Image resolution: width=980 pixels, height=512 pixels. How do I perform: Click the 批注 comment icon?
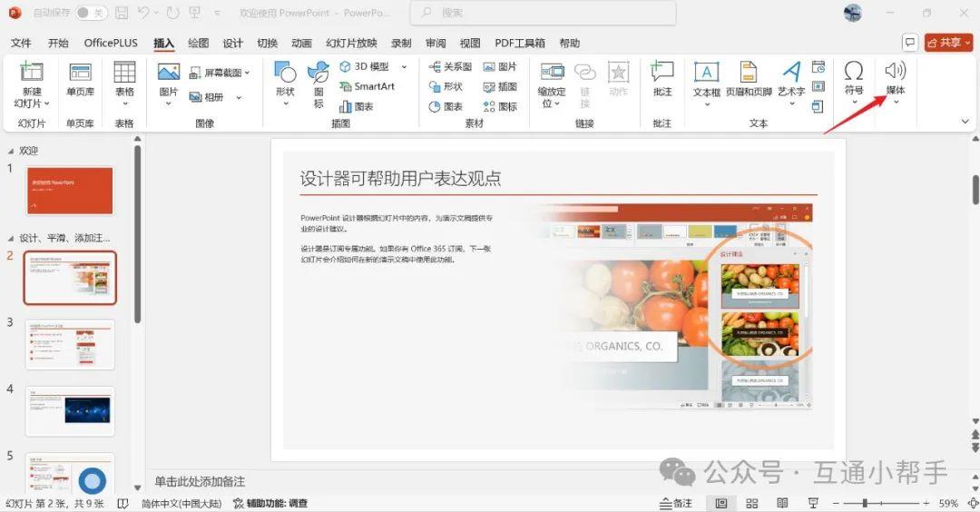[661, 72]
